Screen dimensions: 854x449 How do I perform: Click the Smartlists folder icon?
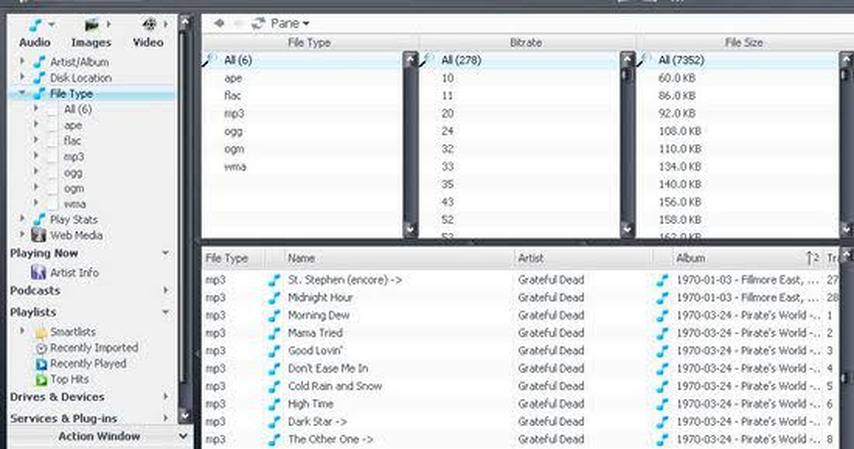[x=41, y=332]
